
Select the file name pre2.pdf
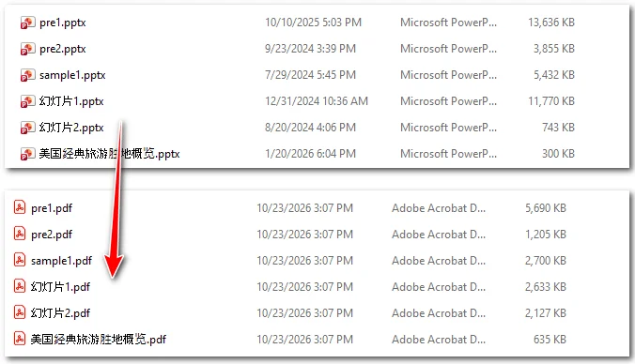(x=52, y=235)
